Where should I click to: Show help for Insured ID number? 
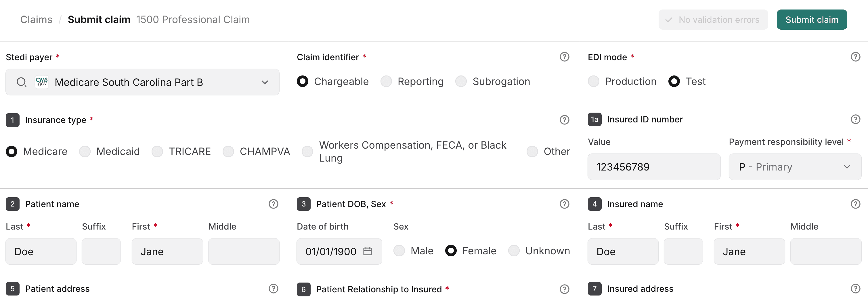point(855,119)
